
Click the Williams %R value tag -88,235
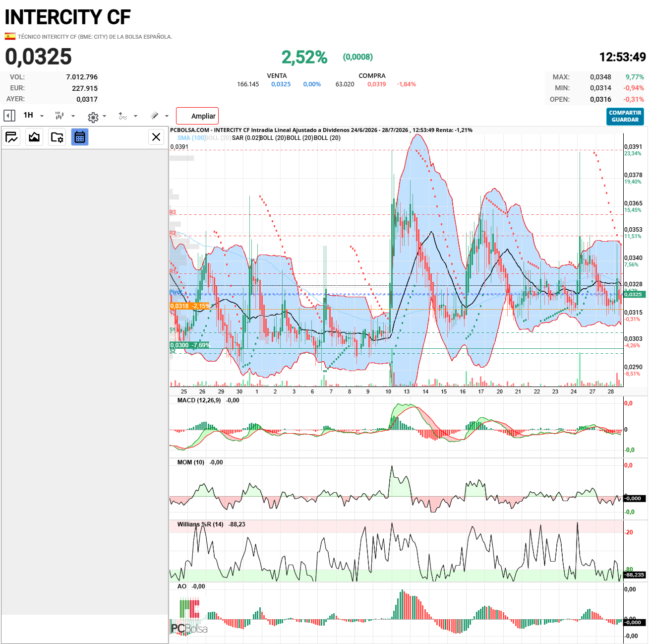(635, 575)
